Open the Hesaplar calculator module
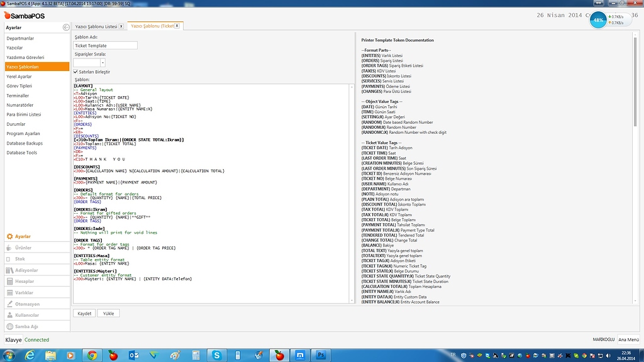The height and width of the screenshot is (362, 644). click(x=25, y=282)
